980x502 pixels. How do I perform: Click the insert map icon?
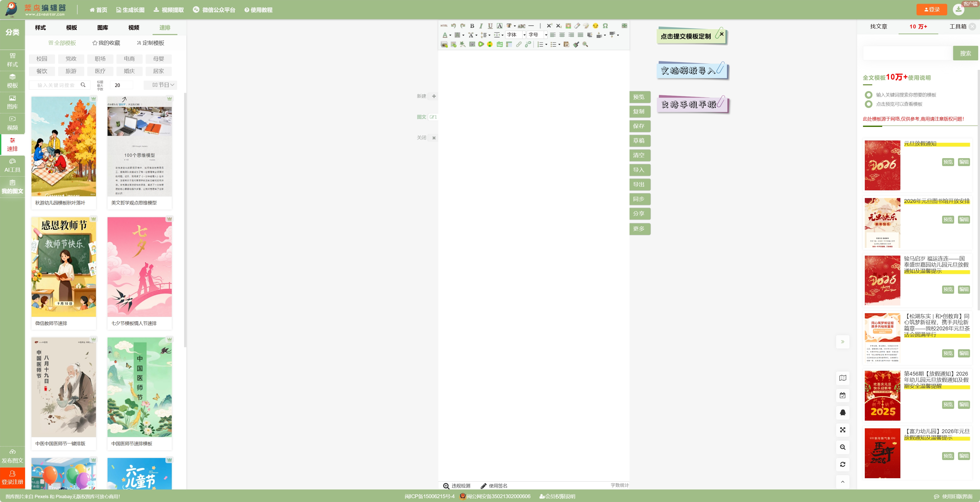499,45
